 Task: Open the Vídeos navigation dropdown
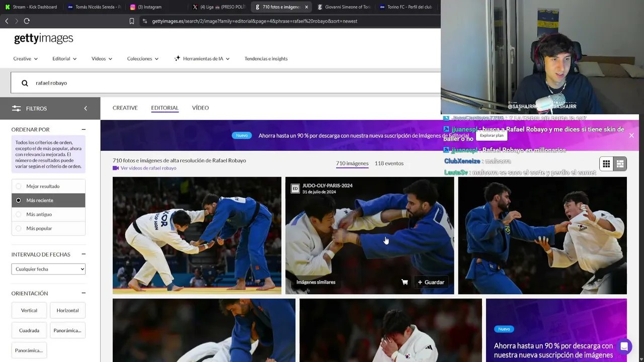102,59
